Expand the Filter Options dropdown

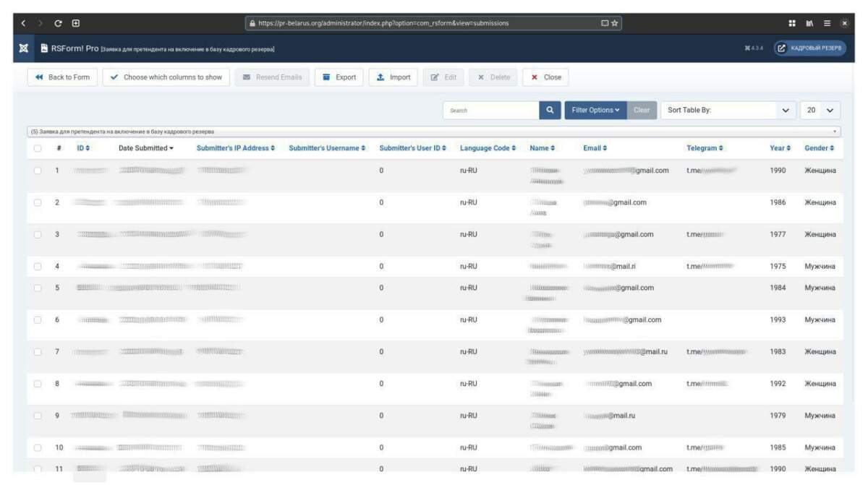(595, 111)
